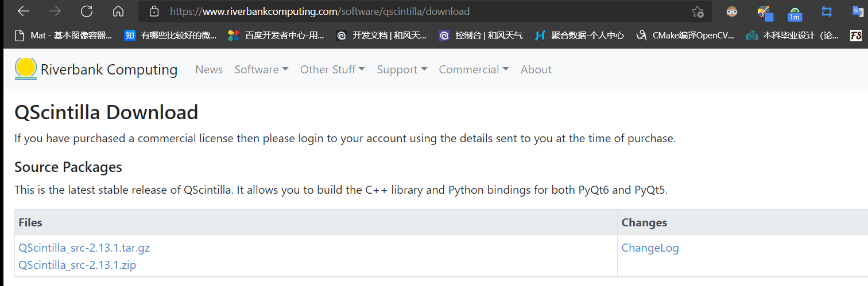Click the Riverbank Computing sun logo
This screenshot has width=868, height=286.
[x=25, y=69]
